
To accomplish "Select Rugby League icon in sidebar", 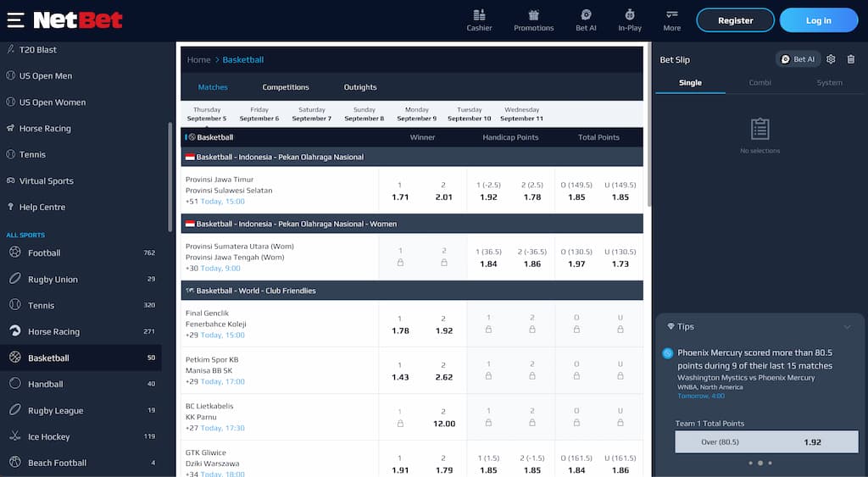I will click(15, 410).
